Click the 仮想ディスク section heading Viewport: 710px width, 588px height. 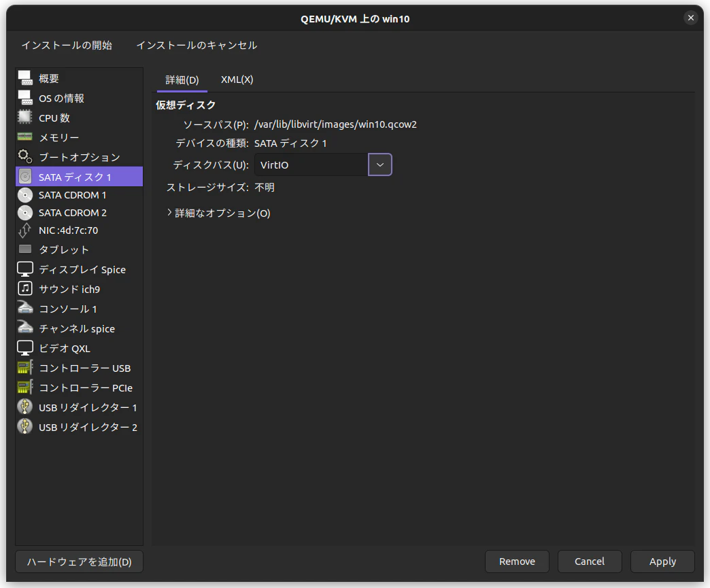pos(186,105)
